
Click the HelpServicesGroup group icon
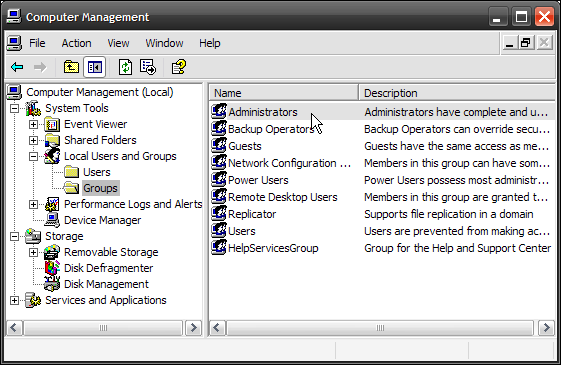[219, 248]
